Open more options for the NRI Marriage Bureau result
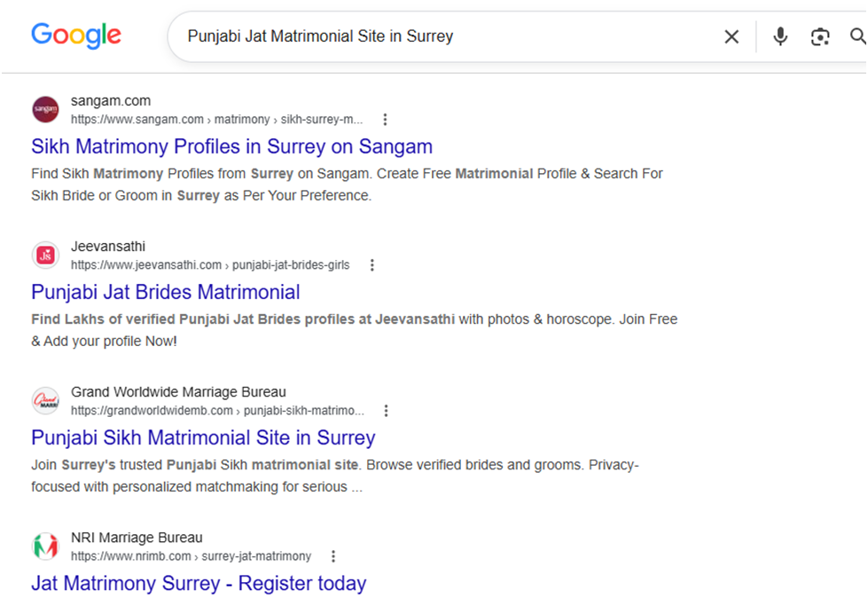Viewport: 868px width, 598px height. pos(332,556)
